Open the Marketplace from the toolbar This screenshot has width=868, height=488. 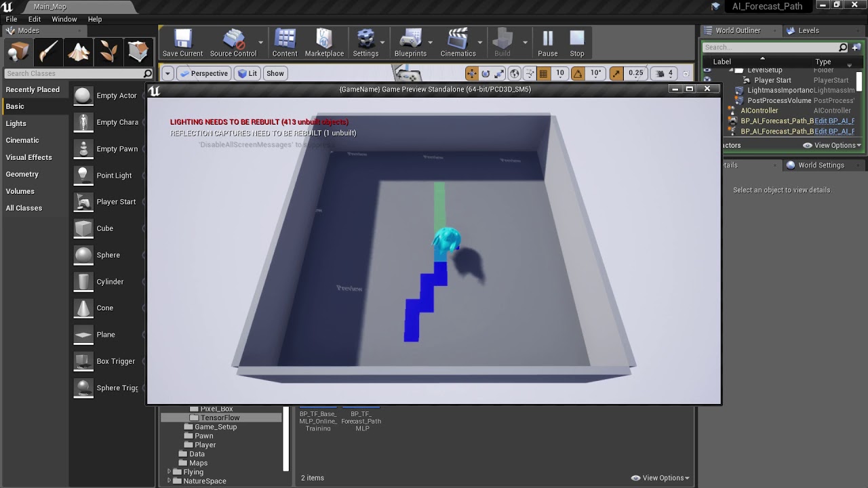(324, 43)
